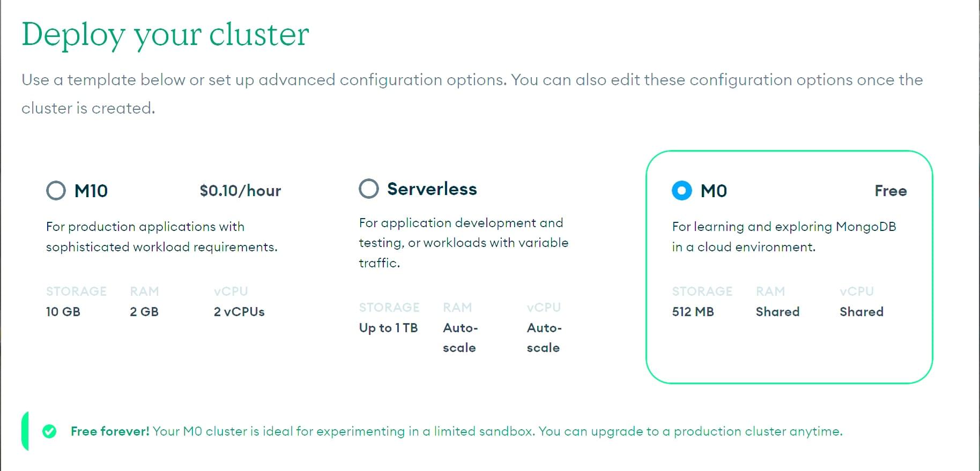The image size is (980, 471).
Task: Click the Free forever! bold text
Action: pos(110,431)
